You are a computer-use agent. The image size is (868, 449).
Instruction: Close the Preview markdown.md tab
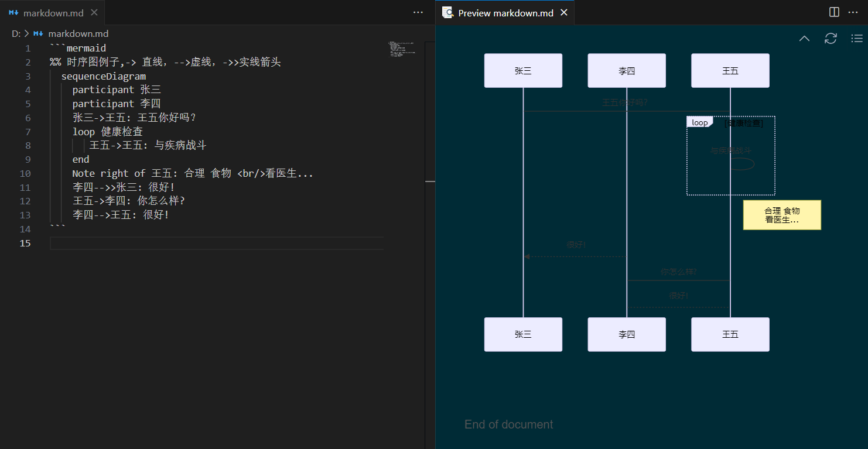pyautogui.click(x=564, y=12)
